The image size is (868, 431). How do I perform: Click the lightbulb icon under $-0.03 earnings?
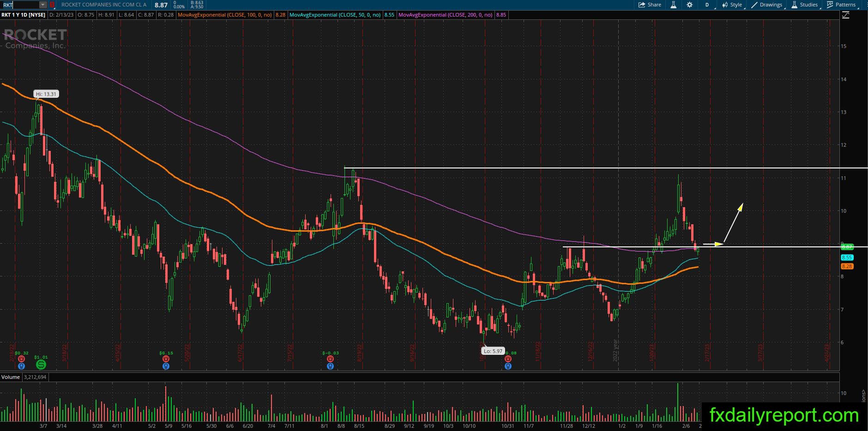pyautogui.click(x=330, y=366)
